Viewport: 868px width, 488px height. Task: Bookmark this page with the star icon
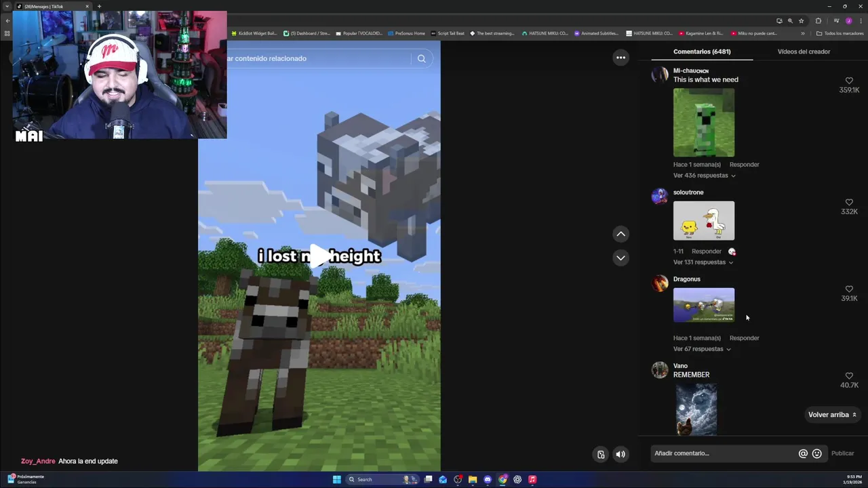[x=801, y=21]
